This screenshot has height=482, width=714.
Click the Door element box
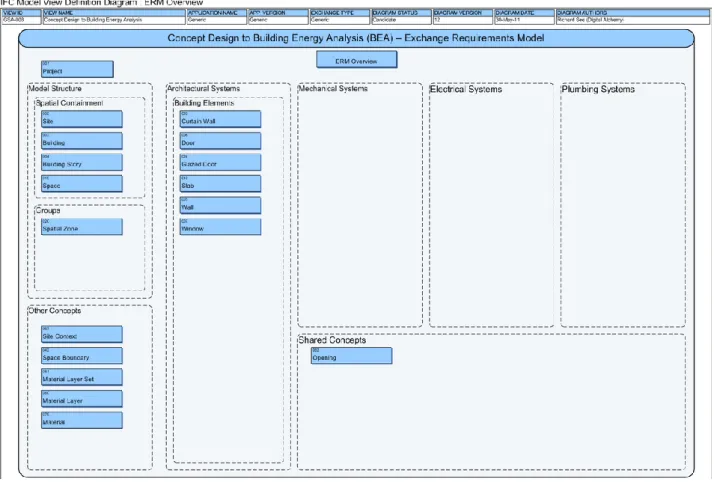tap(220, 141)
